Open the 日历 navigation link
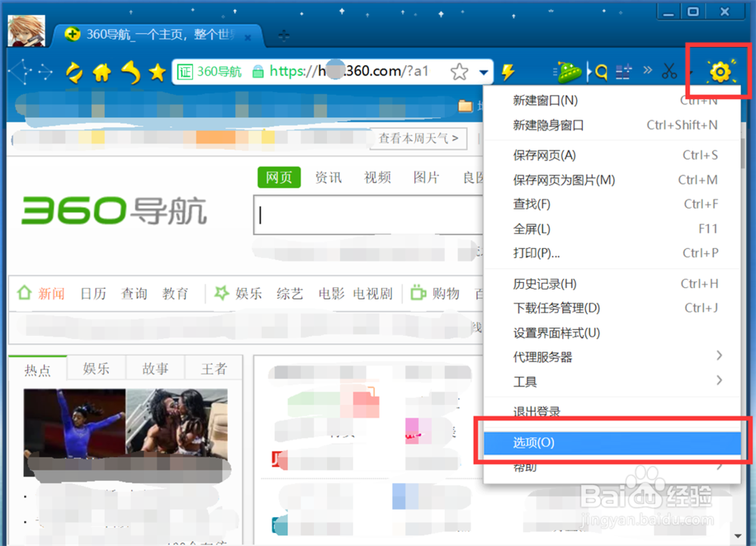 93,293
